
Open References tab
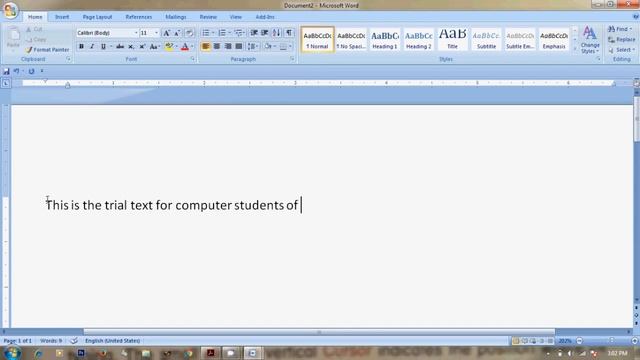139,17
